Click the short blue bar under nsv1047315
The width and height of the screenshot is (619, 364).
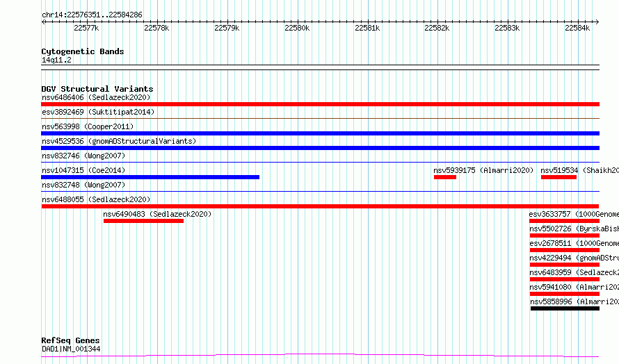tap(150, 177)
